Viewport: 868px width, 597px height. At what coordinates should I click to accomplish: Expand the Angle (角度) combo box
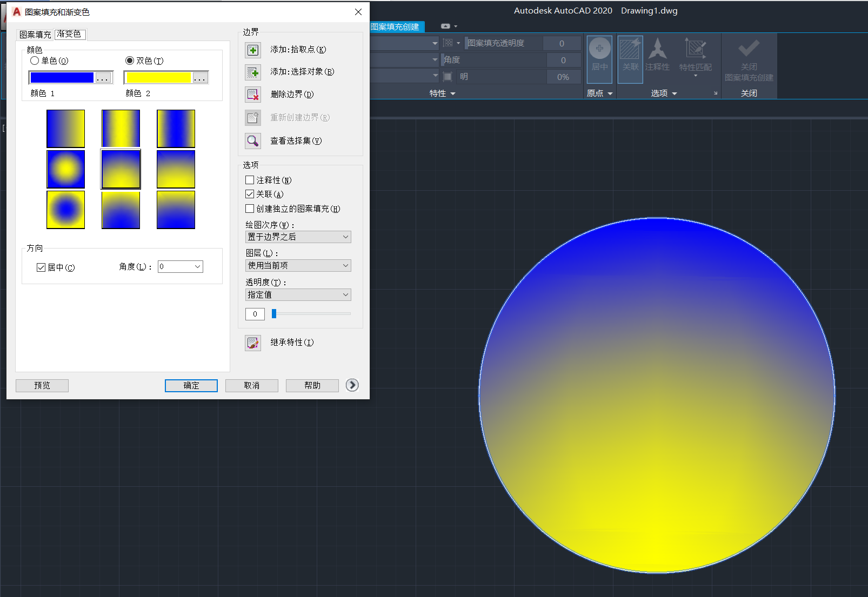click(x=197, y=267)
